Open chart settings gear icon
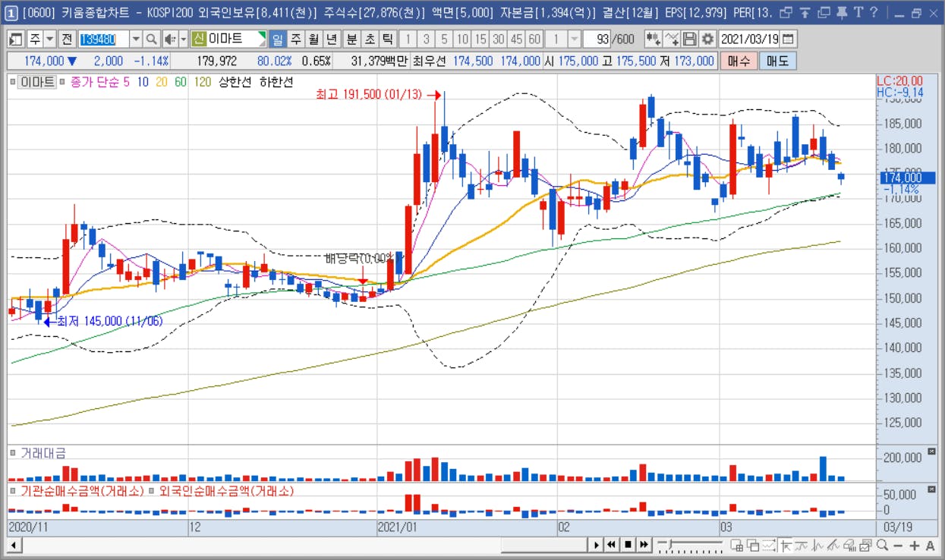This screenshot has height=560, width=945. pos(707,39)
